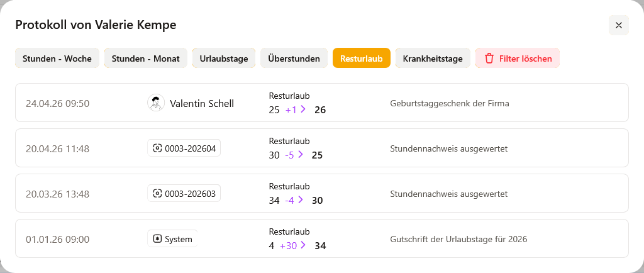Click the trash icon in Filter löschen
The height and width of the screenshot is (273, 644).
(x=489, y=58)
